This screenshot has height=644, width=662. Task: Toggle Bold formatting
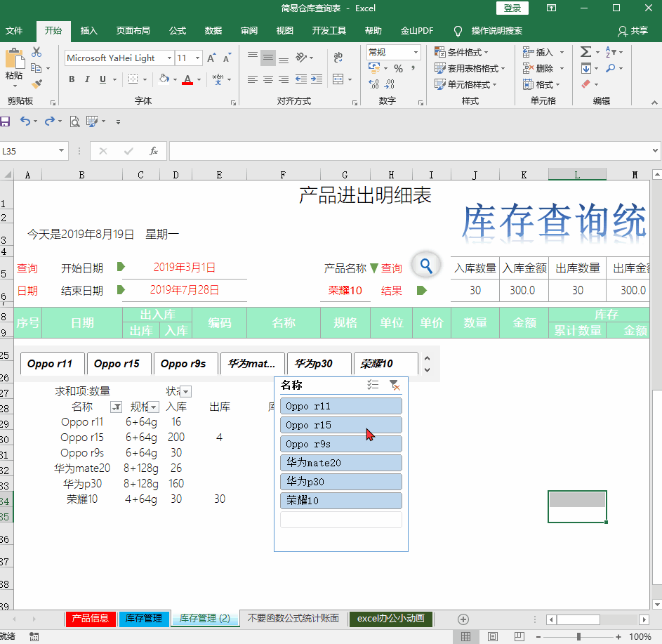[x=72, y=79]
